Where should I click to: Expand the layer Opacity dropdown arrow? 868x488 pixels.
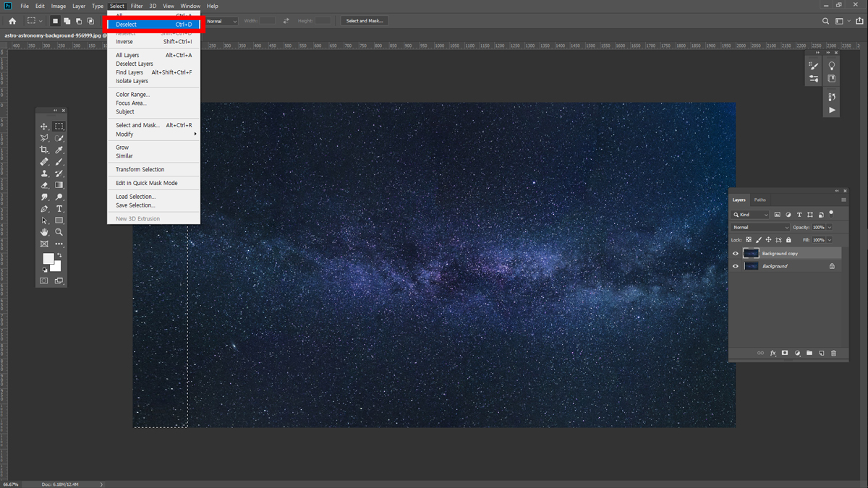pyautogui.click(x=830, y=227)
